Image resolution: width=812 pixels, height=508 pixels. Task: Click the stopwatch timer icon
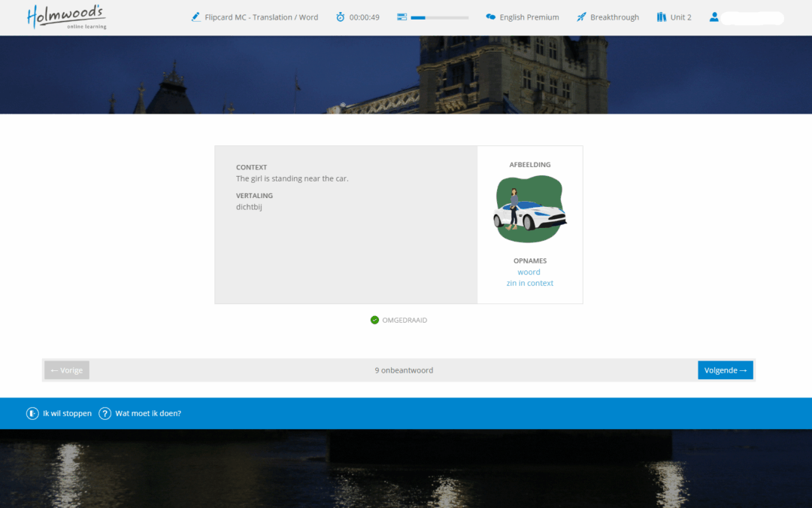click(341, 17)
